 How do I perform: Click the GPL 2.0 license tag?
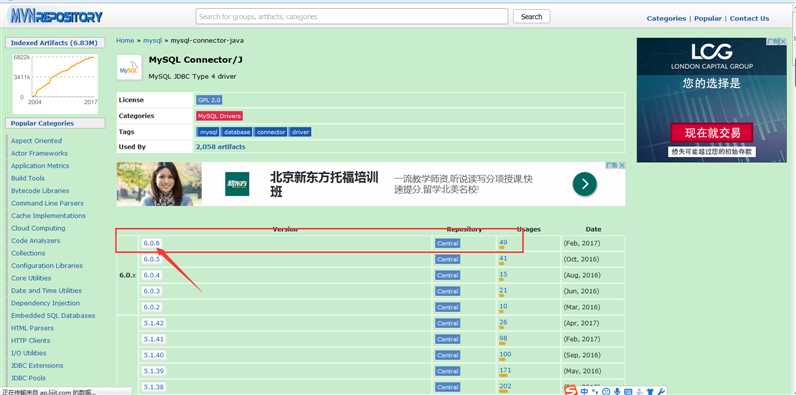tap(209, 101)
